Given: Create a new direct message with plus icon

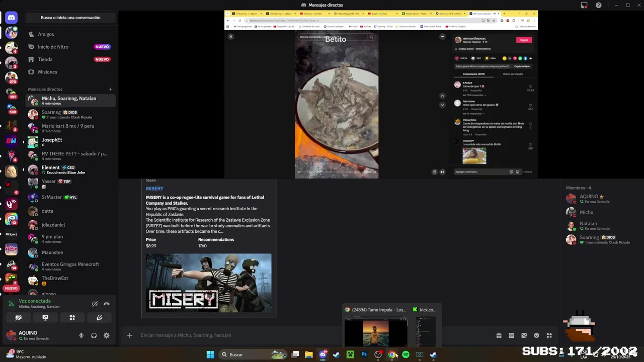Looking at the screenshot, I should pyautogui.click(x=111, y=89).
